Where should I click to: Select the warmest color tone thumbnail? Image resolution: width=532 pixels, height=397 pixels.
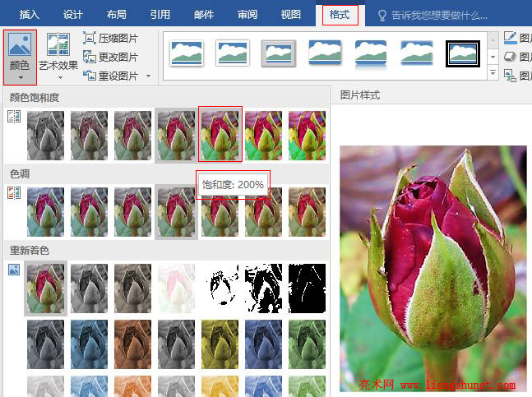(307, 212)
